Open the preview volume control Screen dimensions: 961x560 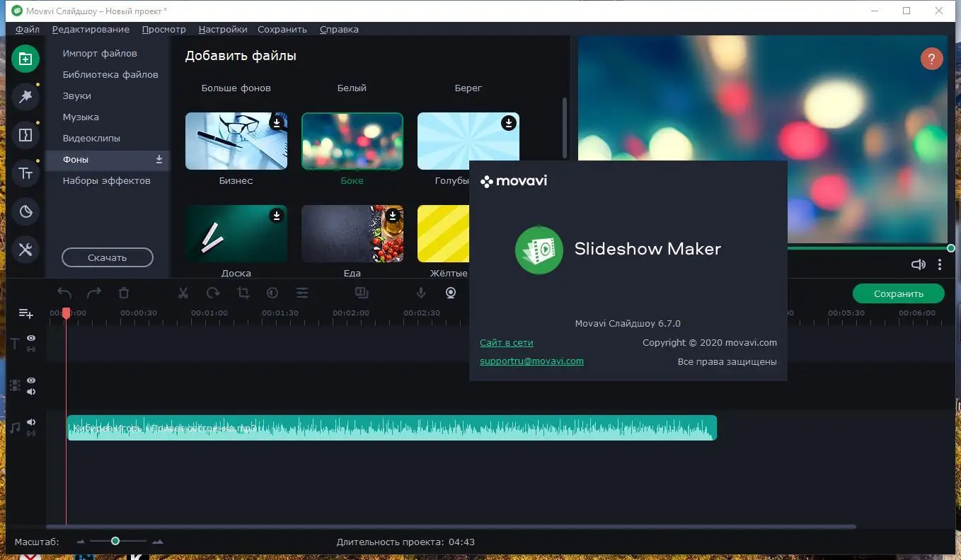918,264
